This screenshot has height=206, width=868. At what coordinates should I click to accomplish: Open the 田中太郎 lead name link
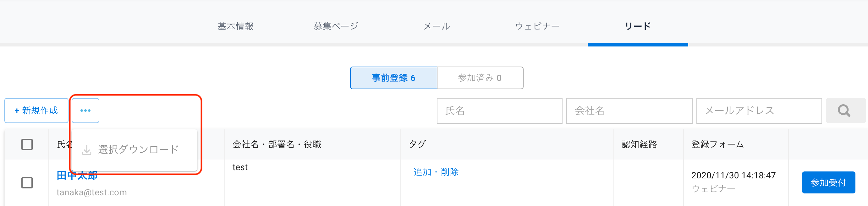click(x=77, y=175)
